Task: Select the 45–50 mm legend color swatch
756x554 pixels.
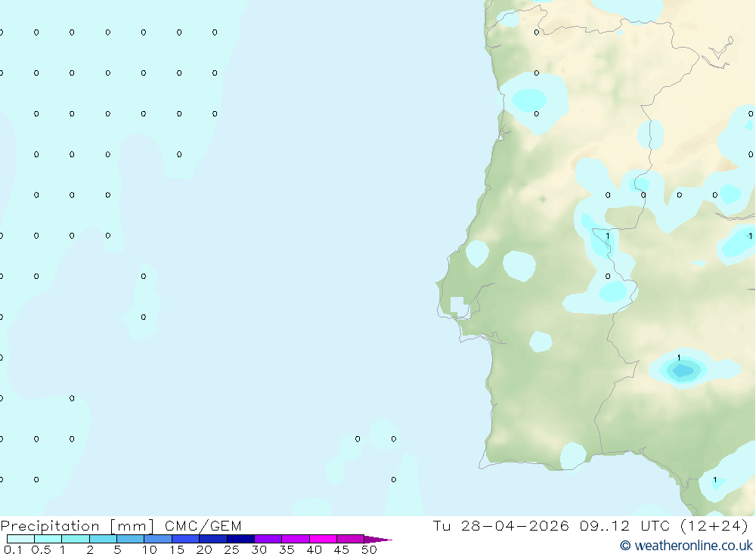Action: pyautogui.click(x=351, y=539)
